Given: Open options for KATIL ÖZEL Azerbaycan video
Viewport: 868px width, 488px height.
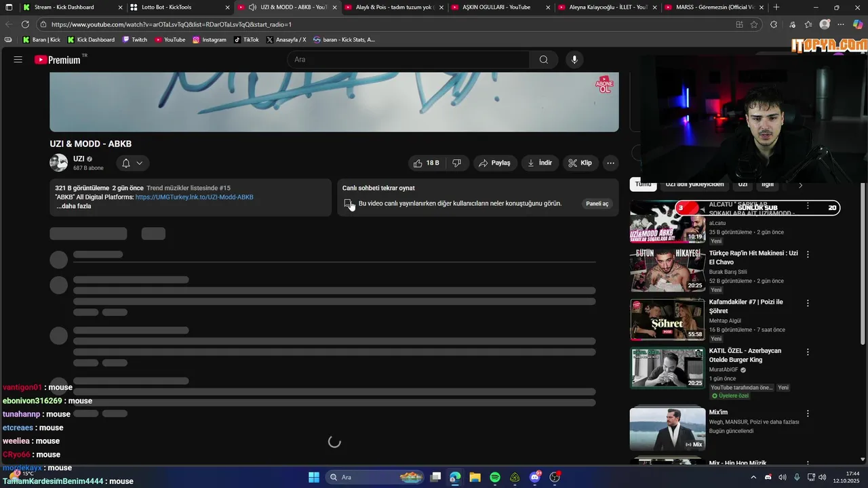Looking at the screenshot, I should pyautogui.click(x=808, y=352).
